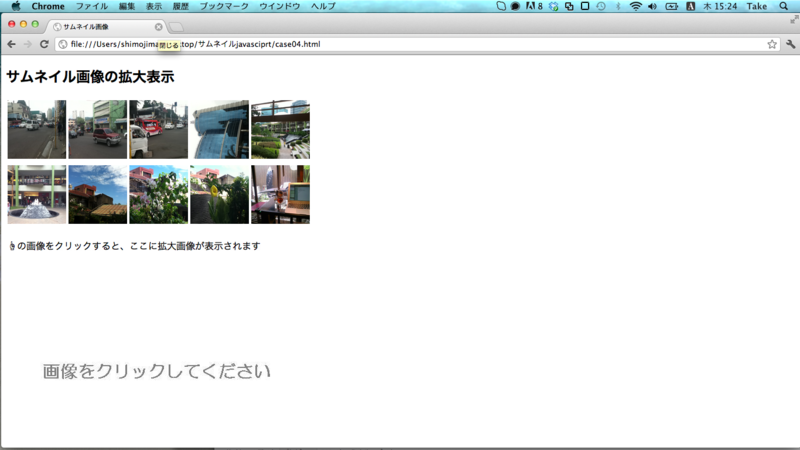Open the input source A icon

pos(690,6)
